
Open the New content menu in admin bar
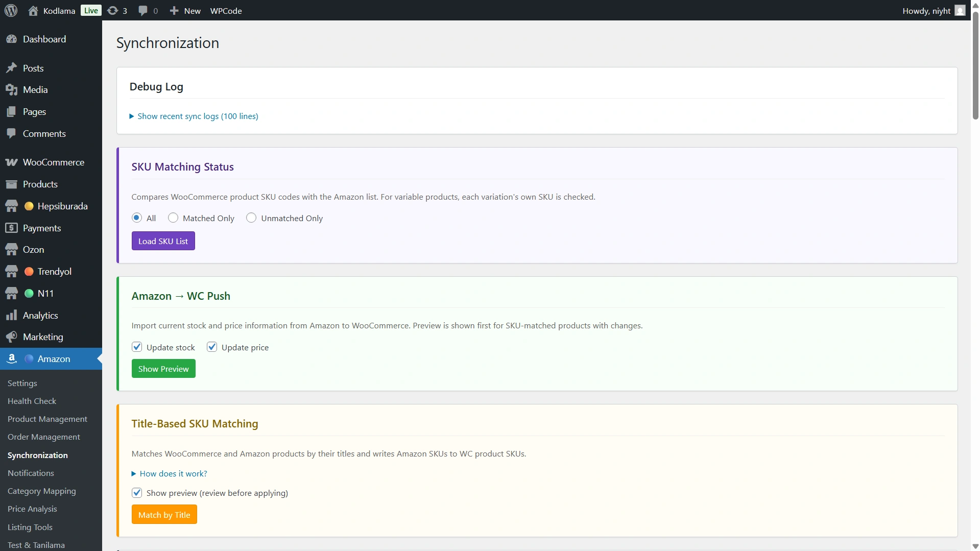(x=185, y=11)
